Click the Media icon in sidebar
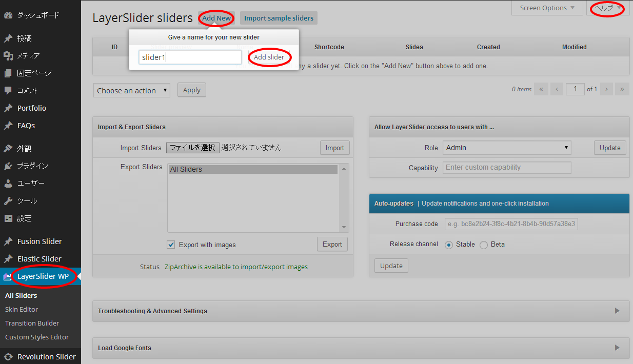Image resolution: width=633 pixels, height=364 pixels. pos(8,56)
